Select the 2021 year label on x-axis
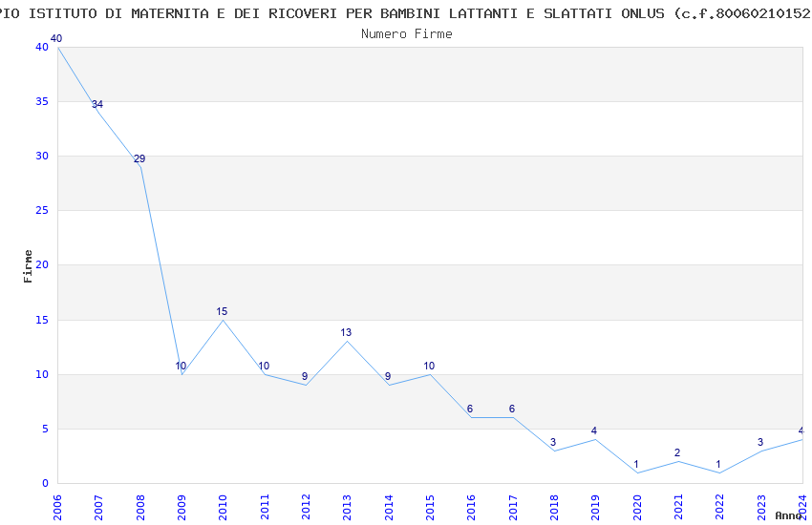812x525 pixels. [679, 507]
